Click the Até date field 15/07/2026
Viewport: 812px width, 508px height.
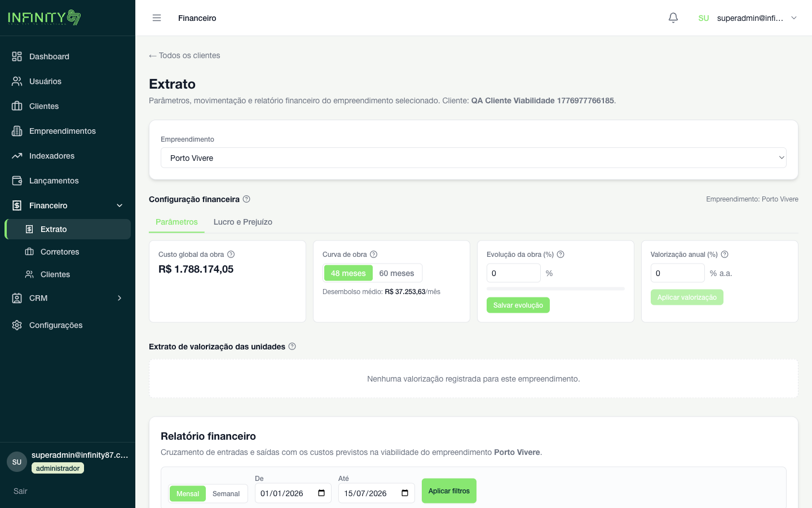[376, 493]
